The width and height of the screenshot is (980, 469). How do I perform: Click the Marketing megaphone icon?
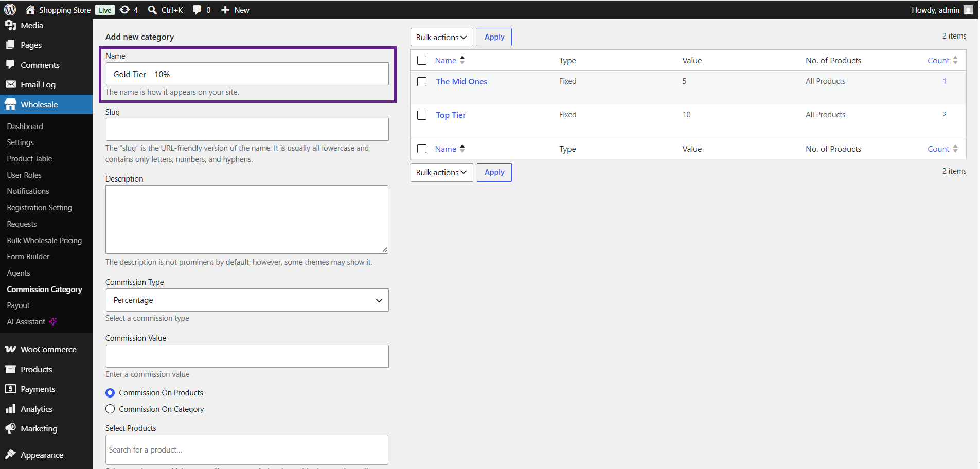click(10, 428)
